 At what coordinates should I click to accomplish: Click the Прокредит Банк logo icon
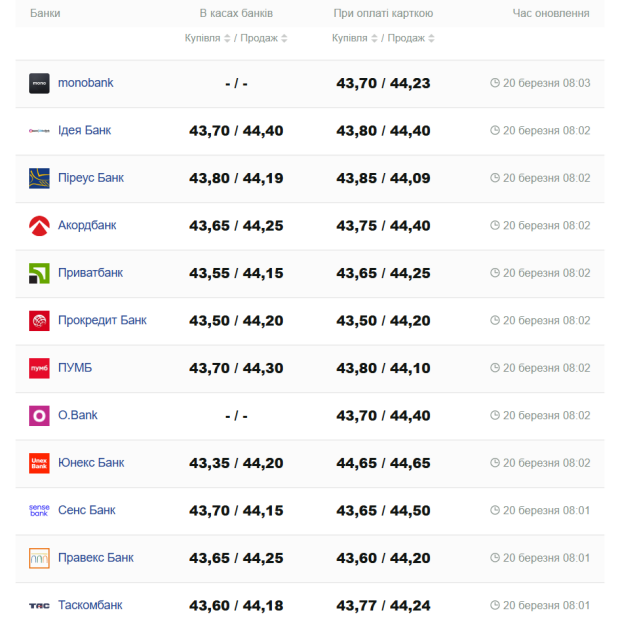[x=39, y=321]
